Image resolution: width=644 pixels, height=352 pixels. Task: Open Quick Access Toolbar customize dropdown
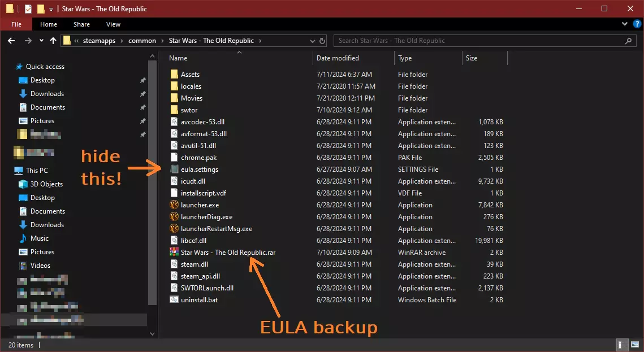51,9
